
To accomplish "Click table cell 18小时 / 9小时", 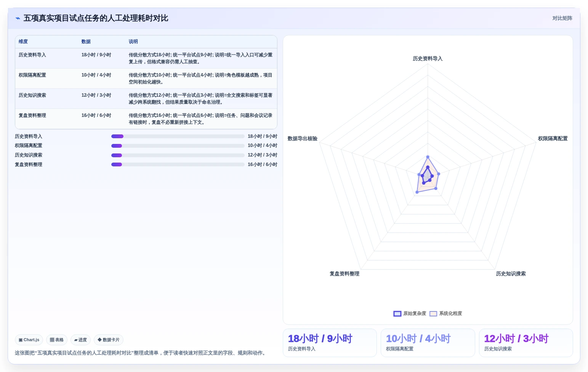I will click(x=96, y=55).
